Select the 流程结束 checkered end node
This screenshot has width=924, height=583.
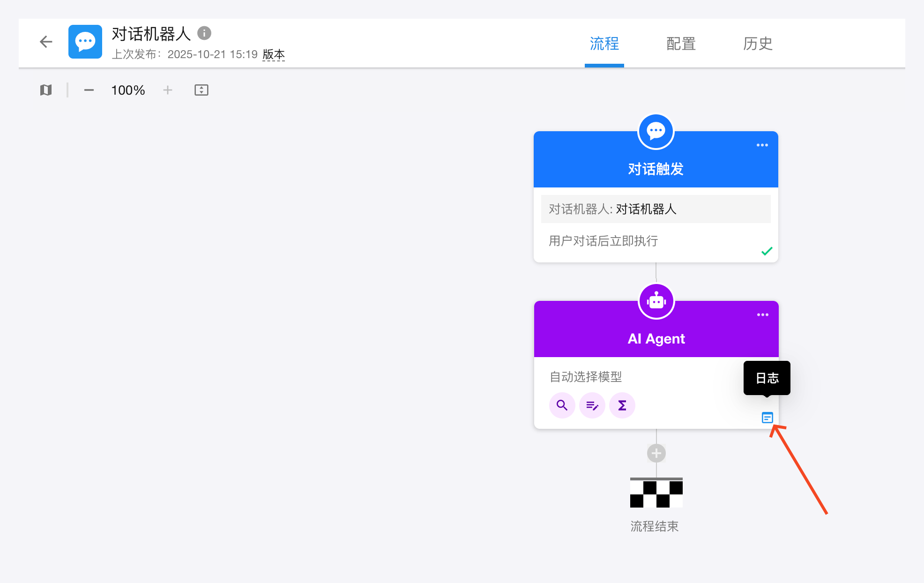pos(656,493)
